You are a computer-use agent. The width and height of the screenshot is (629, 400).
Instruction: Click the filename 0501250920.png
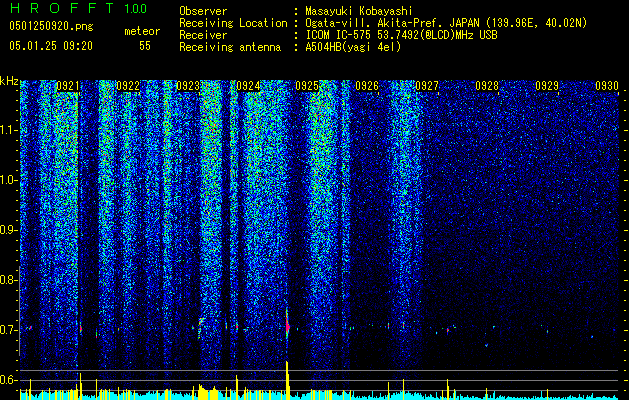(x=51, y=26)
